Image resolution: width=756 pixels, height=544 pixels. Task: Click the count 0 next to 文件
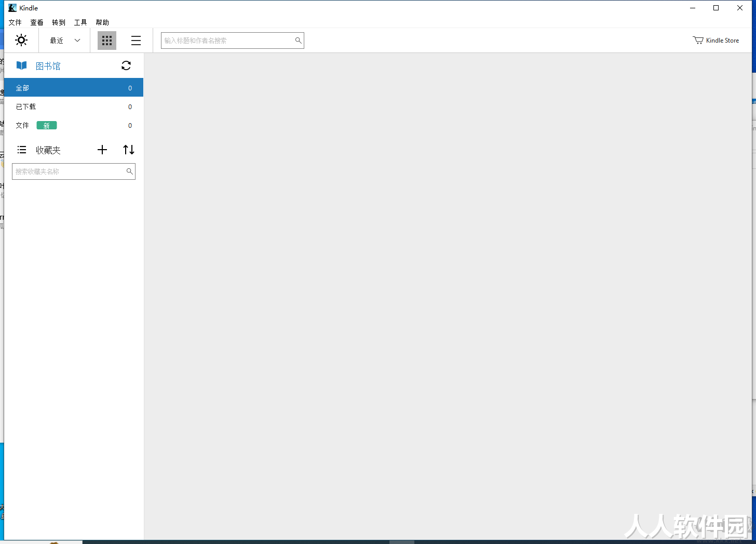130,125
